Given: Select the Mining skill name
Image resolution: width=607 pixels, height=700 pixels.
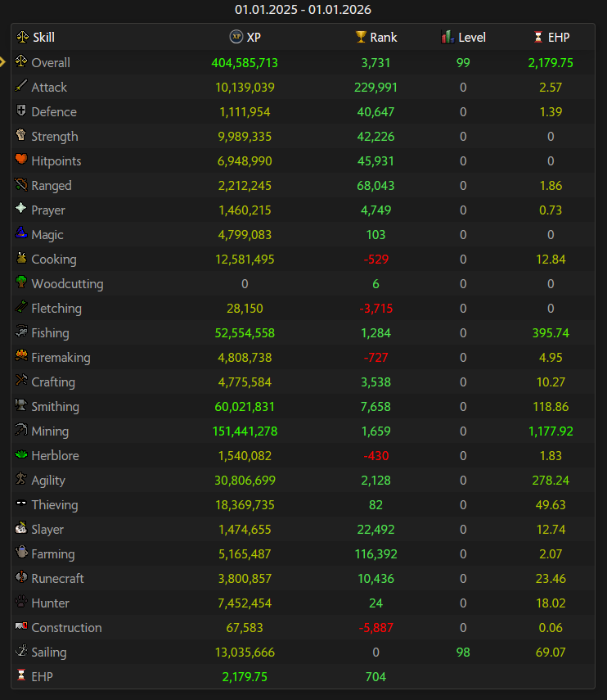Looking at the screenshot, I should 50,431.
